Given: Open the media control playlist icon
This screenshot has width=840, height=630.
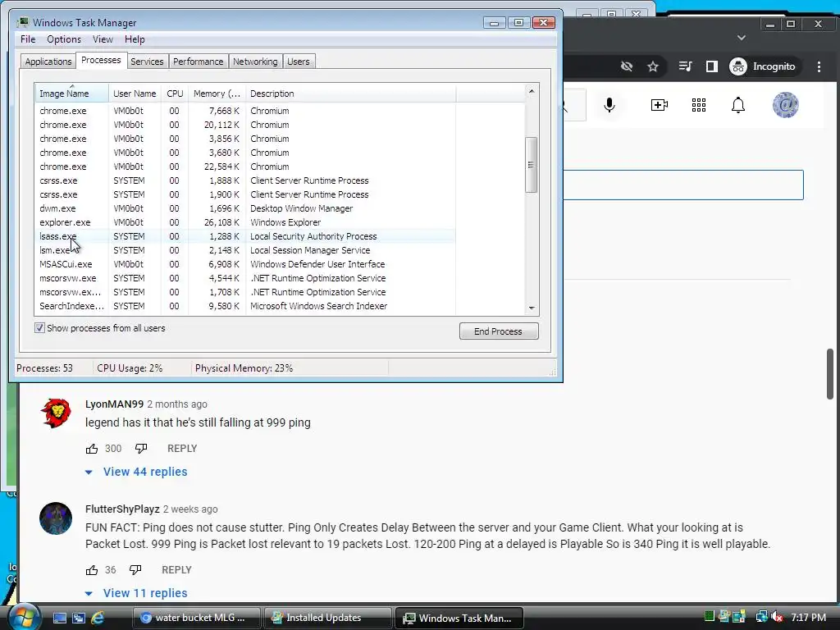Looking at the screenshot, I should pyautogui.click(x=685, y=66).
